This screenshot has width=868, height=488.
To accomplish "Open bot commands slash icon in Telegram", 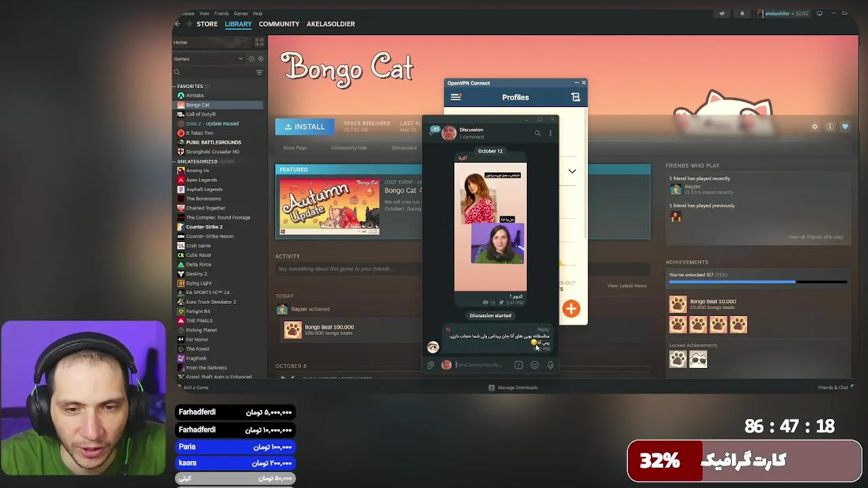I will (519, 365).
